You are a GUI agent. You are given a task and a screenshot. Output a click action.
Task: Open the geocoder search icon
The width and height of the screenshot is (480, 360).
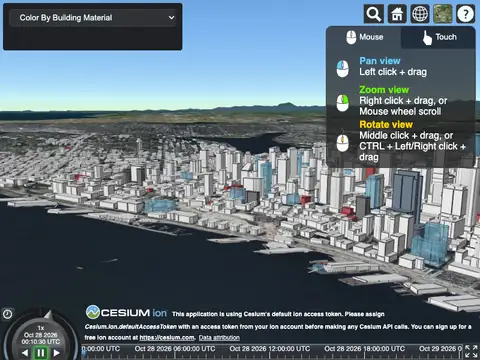373,14
